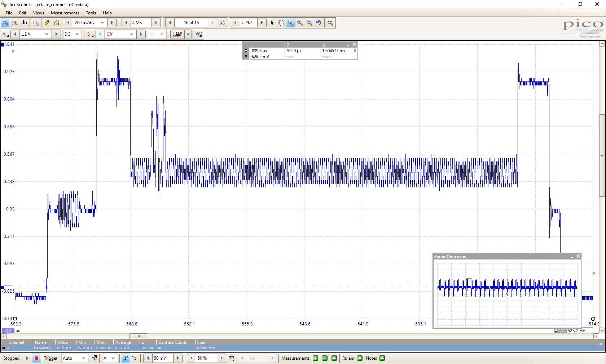Open the trigger mode Auto dropdown
Image resolution: width=606 pixels, height=364 pixels.
coord(84,358)
